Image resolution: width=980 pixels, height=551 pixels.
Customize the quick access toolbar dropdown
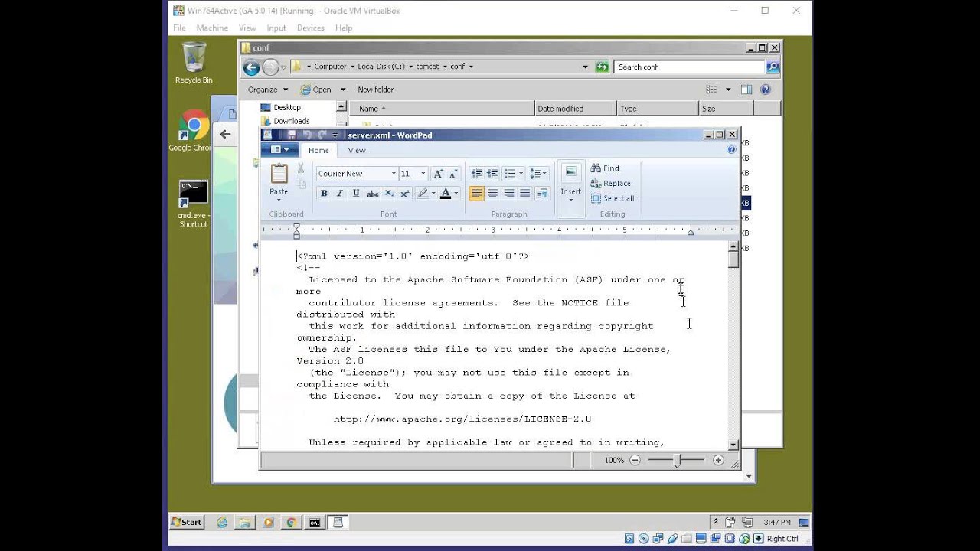[x=335, y=135]
